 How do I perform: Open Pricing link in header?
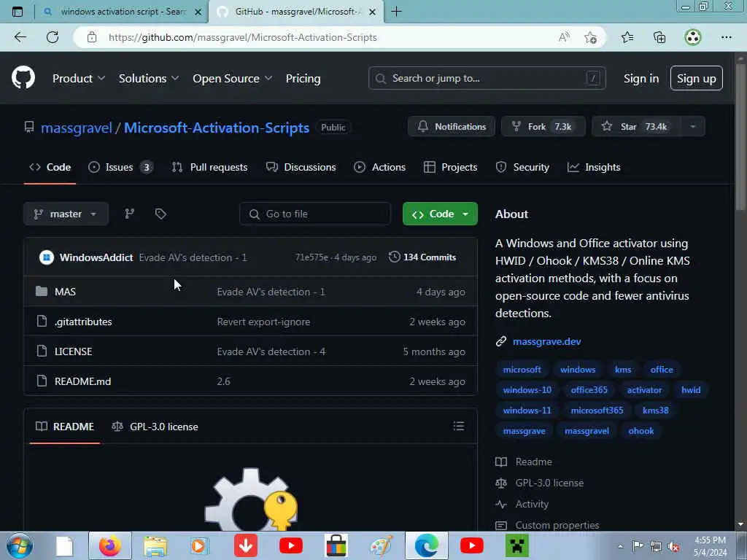coord(303,78)
